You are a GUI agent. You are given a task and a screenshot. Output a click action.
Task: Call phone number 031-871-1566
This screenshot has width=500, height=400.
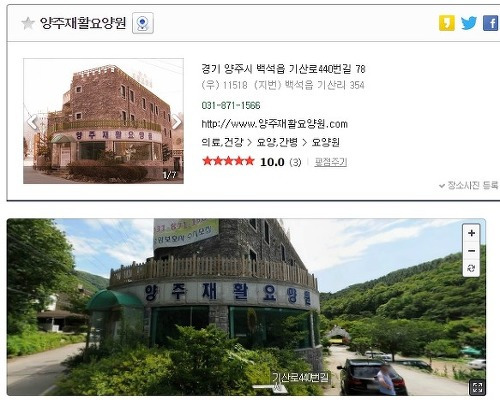(231, 105)
